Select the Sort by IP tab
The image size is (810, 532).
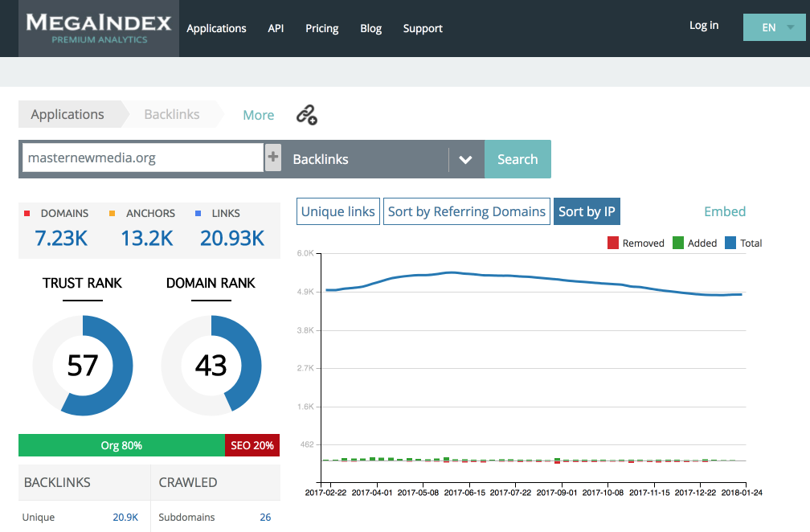point(587,211)
